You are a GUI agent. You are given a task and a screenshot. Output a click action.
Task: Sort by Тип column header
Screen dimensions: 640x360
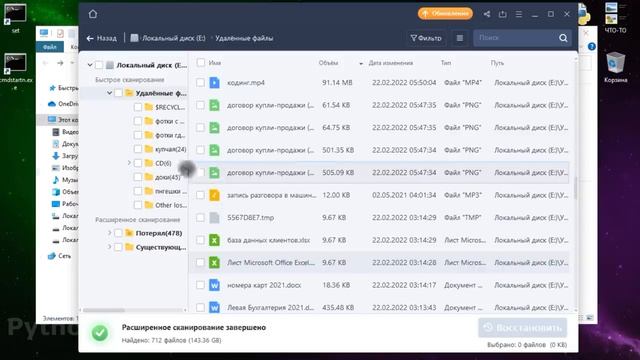coord(446,63)
